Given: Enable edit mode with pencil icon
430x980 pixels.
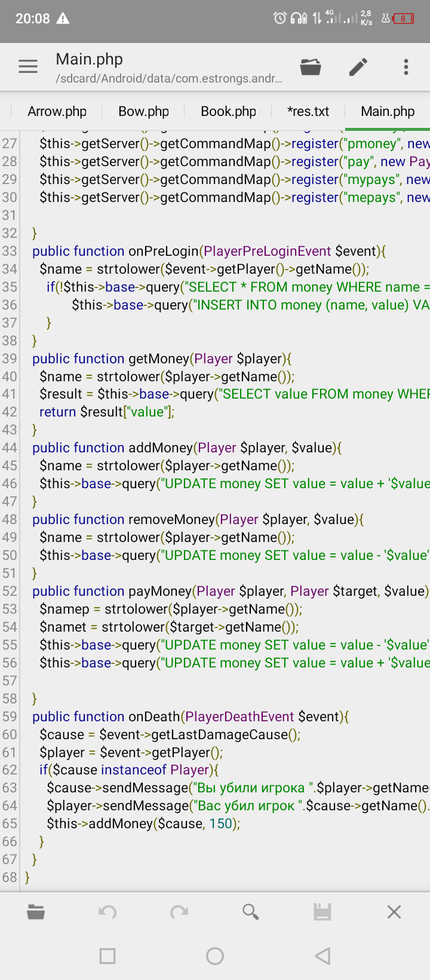Looking at the screenshot, I should 358,66.
